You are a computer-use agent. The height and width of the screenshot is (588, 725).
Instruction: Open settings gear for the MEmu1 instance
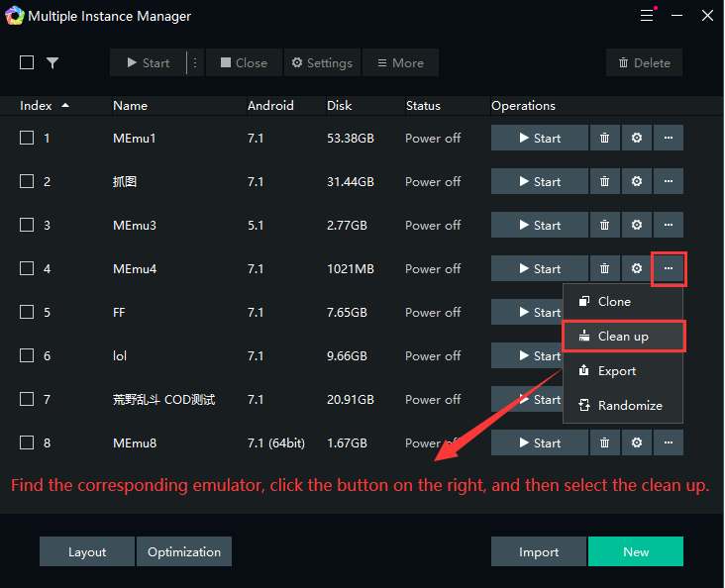637,139
